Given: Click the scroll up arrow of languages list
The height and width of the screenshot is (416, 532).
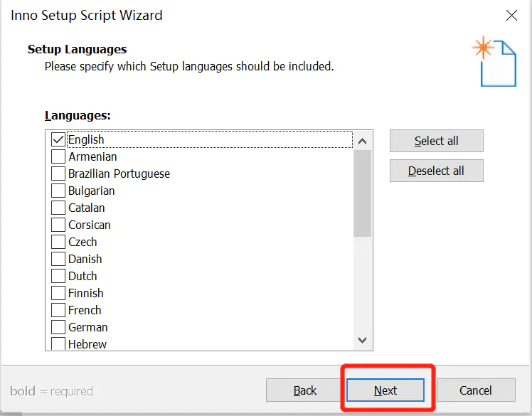Looking at the screenshot, I should [x=362, y=141].
